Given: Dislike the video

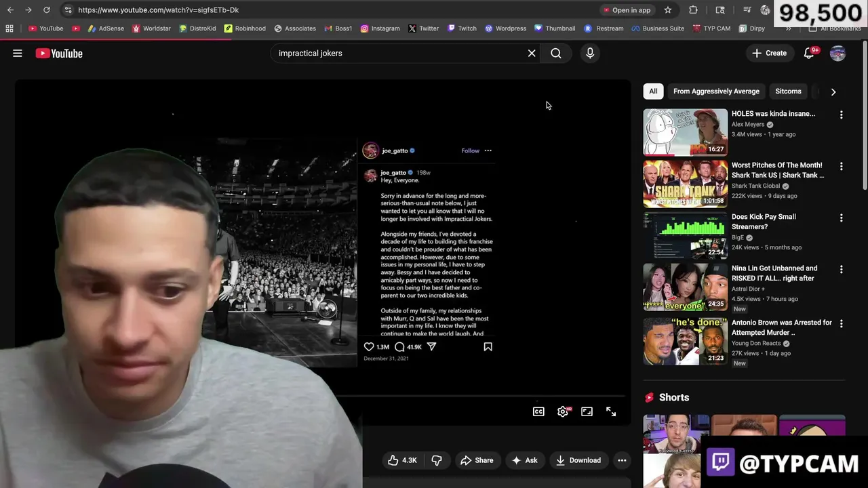Looking at the screenshot, I should (x=437, y=460).
